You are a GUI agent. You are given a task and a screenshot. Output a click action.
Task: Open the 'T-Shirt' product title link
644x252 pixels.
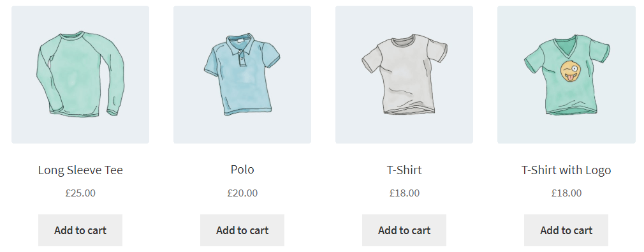(404, 170)
